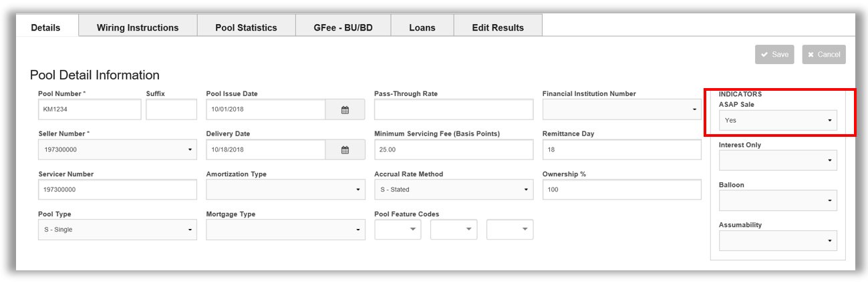
Task: Open the Pool Type dropdown
Action: [x=118, y=230]
